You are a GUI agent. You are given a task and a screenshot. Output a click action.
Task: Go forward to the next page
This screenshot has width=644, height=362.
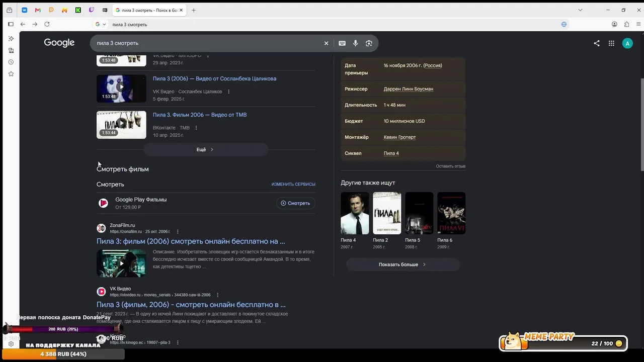click(35, 24)
